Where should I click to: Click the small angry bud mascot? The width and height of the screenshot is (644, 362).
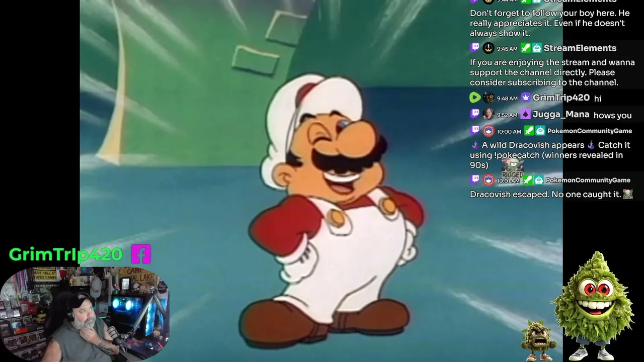538,340
